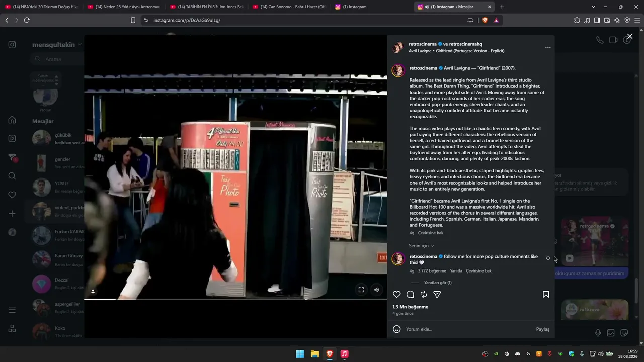Open retroscinemahq profile from post header

pyautogui.click(x=466, y=44)
